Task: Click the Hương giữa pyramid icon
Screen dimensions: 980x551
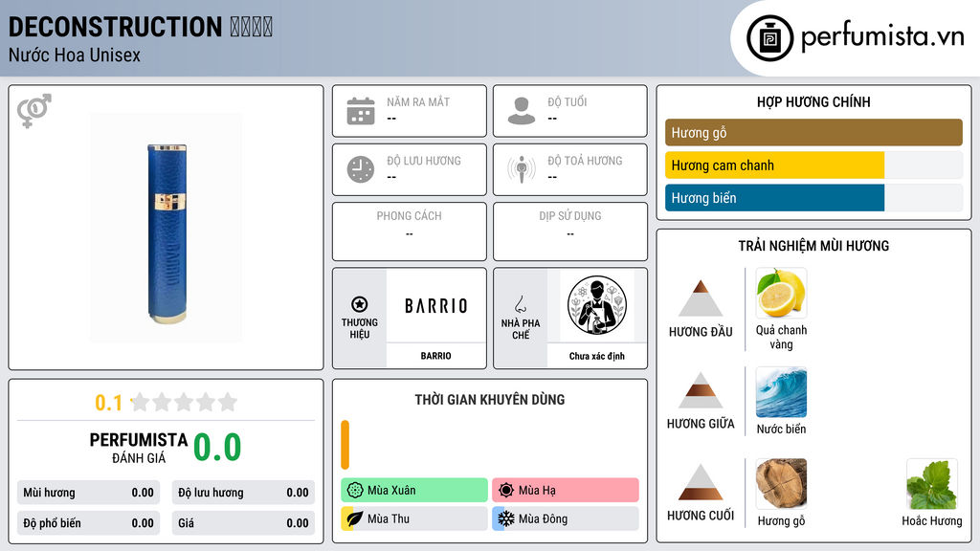Action: coord(701,390)
